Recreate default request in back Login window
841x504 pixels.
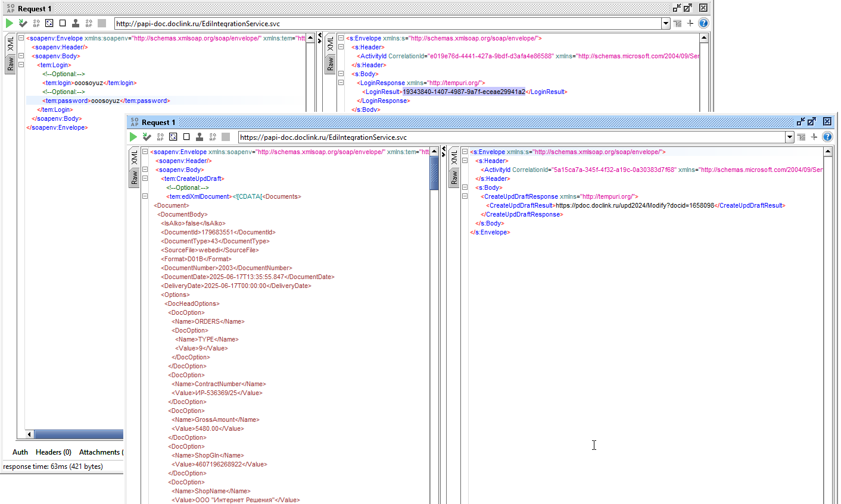(49, 23)
